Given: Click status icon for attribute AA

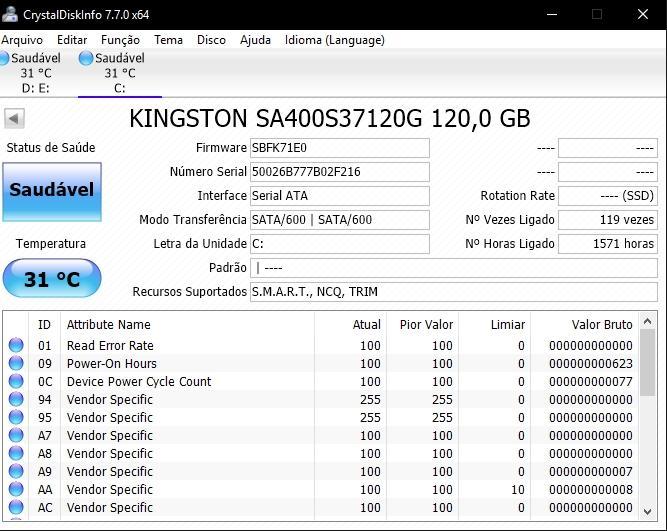Looking at the screenshot, I should (16, 489).
